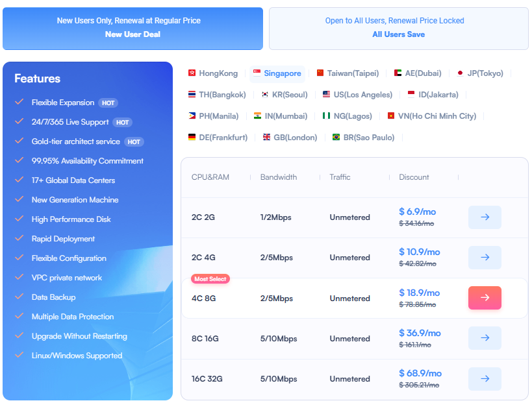Click the arrow button for the 8C 16G plan
The height and width of the screenshot is (403, 532).
pyautogui.click(x=485, y=337)
